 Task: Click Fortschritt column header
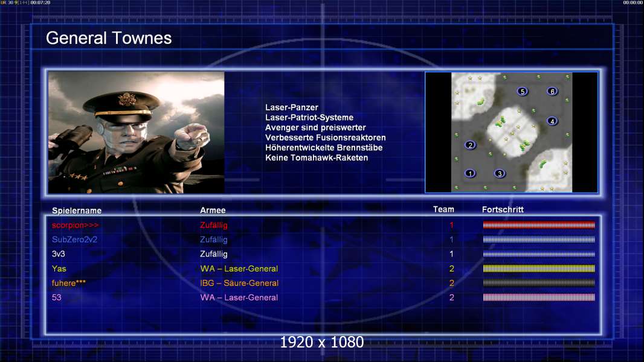point(503,209)
